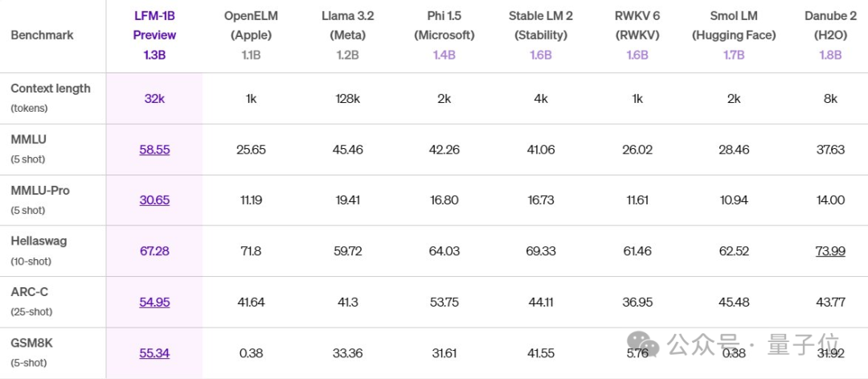This screenshot has height=379, width=868.
Task: Click the Stable LM 2 column header
Action: [541, 25]
